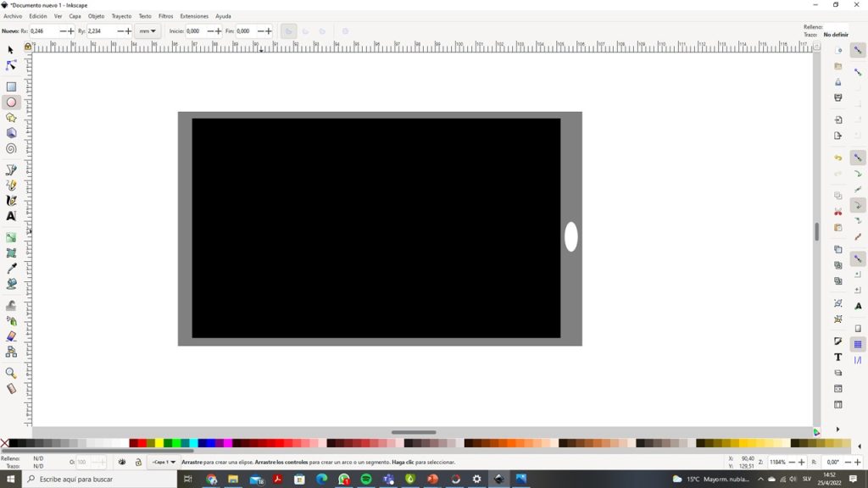Click the Print document icon
Image resolution: width=868 pixels, height=488 pixels.
838,98
